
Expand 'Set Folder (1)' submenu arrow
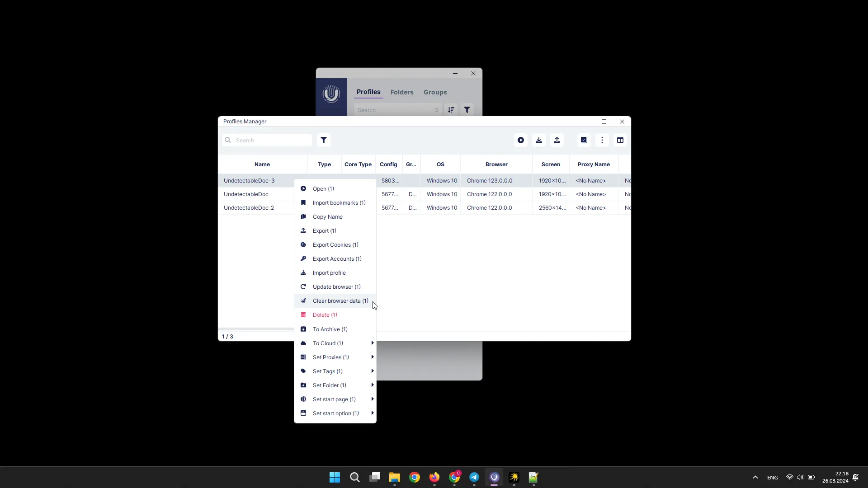(373, 385)
